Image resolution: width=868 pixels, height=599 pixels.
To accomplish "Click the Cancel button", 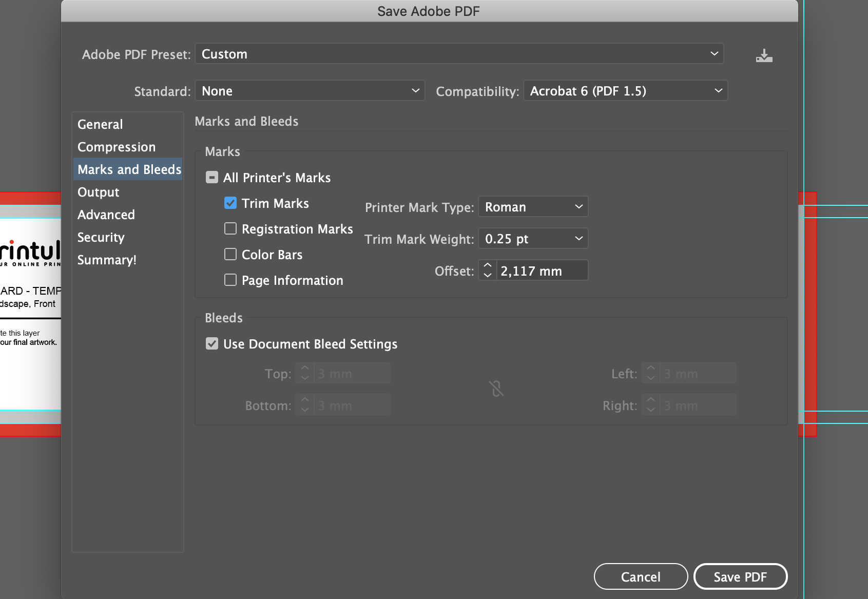I will [641, 577].
